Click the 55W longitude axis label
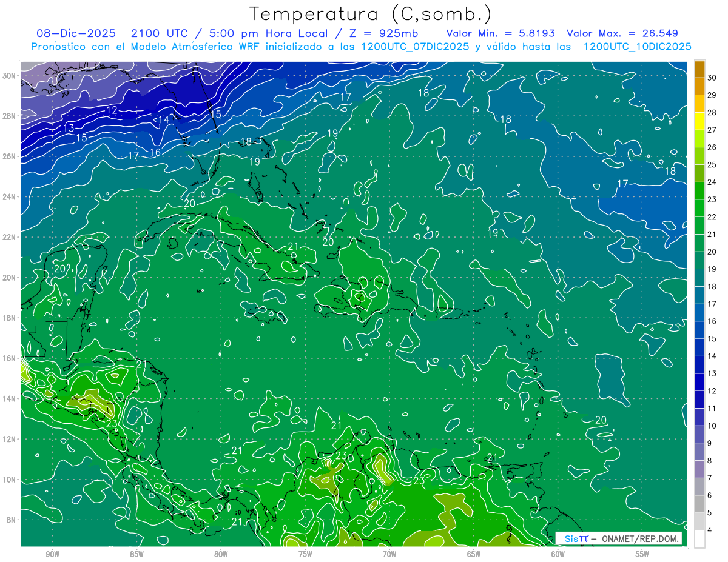Viewport: 728px width, 562px height. (642, 554)
